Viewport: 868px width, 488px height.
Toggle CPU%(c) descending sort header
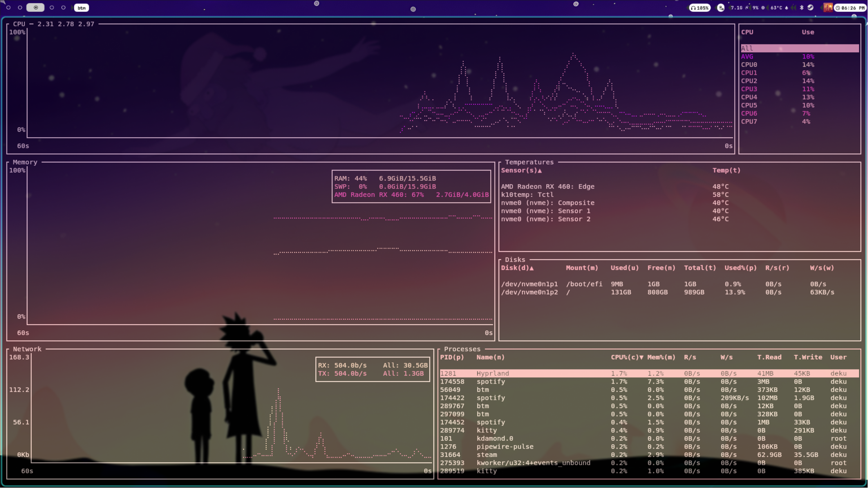[x=627, y=357]
